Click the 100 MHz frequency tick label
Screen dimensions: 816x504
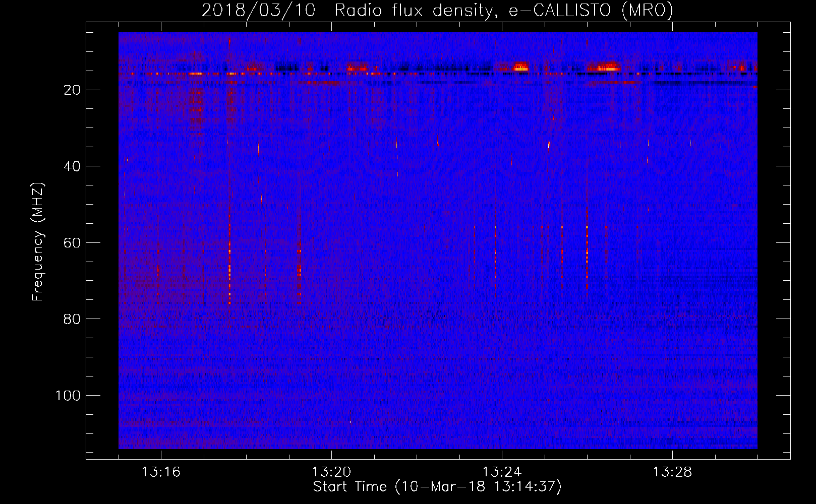click(68, 396)
